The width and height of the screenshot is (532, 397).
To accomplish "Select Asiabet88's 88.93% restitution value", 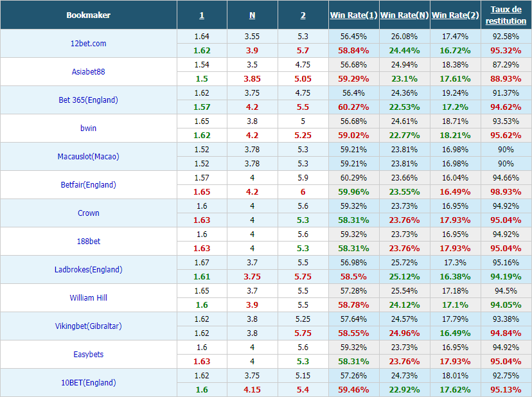I will tap(506, 79).
